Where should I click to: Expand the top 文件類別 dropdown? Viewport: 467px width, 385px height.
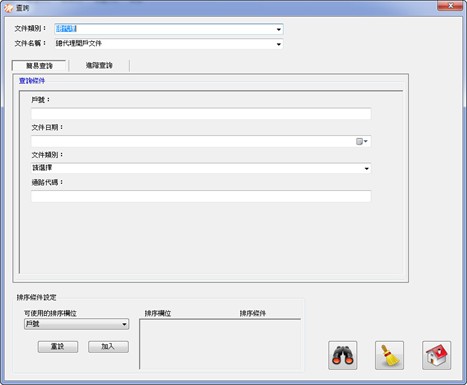tap(279, 29)
